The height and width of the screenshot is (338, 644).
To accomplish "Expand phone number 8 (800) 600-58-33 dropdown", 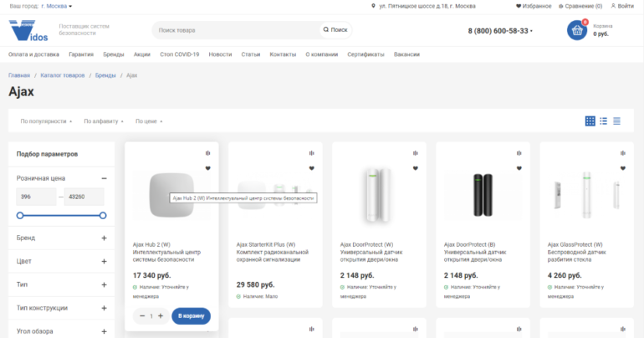I will coord(500,31).
